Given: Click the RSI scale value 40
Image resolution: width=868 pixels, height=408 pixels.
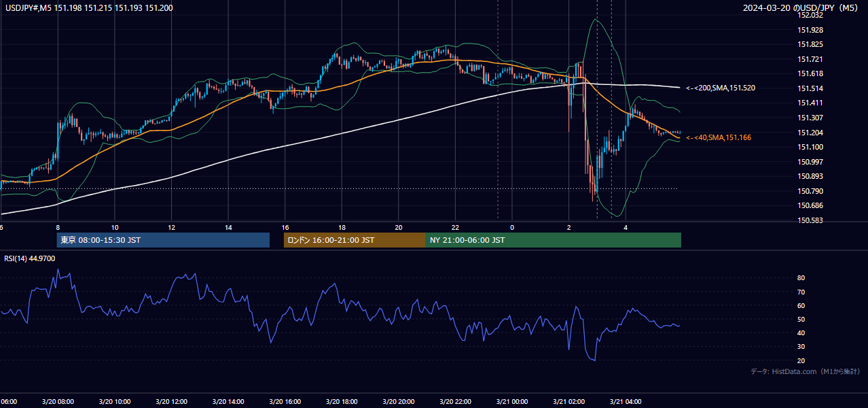Looking at the screenshot, I should (x=801, y=333).
